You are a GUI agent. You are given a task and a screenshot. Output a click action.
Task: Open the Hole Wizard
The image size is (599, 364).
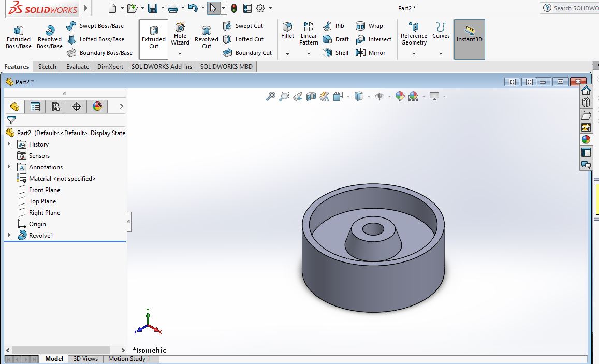[x=180, y=34]
